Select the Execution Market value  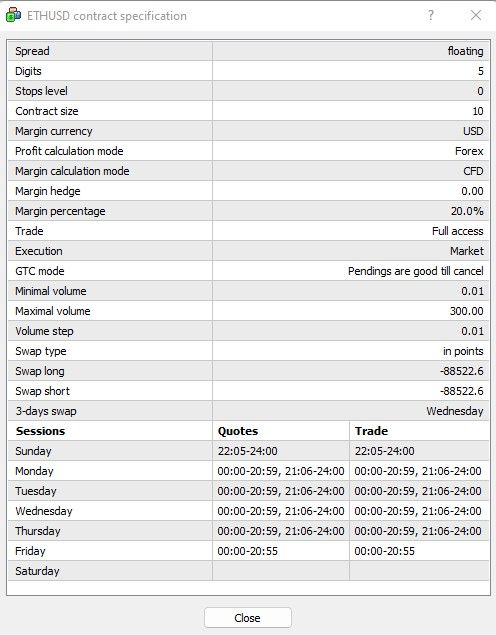466,251
